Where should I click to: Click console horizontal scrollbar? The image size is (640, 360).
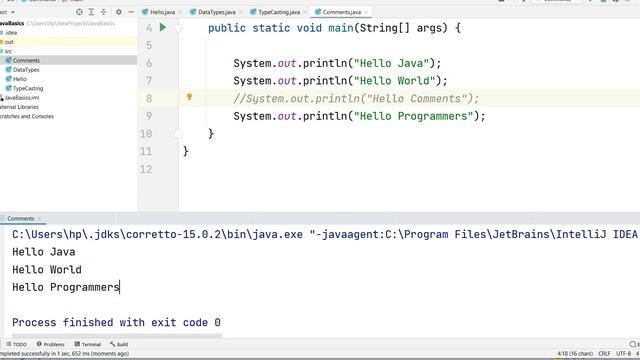pos(117,336)
